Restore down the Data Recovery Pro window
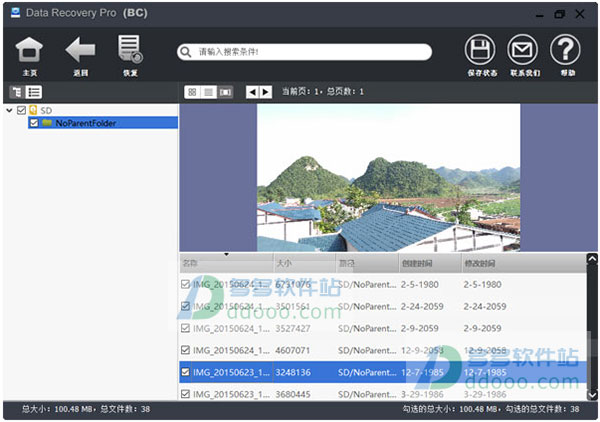 pos(559,15)
